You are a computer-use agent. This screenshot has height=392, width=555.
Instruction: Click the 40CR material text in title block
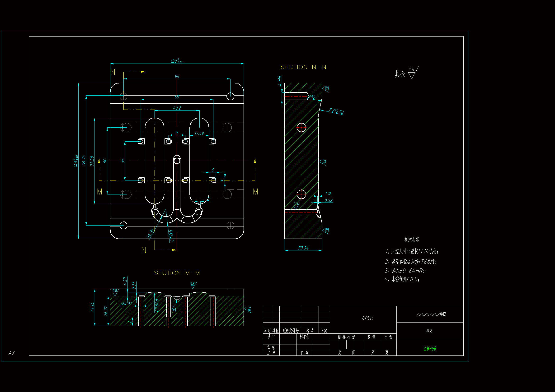[x=367, y=318]
